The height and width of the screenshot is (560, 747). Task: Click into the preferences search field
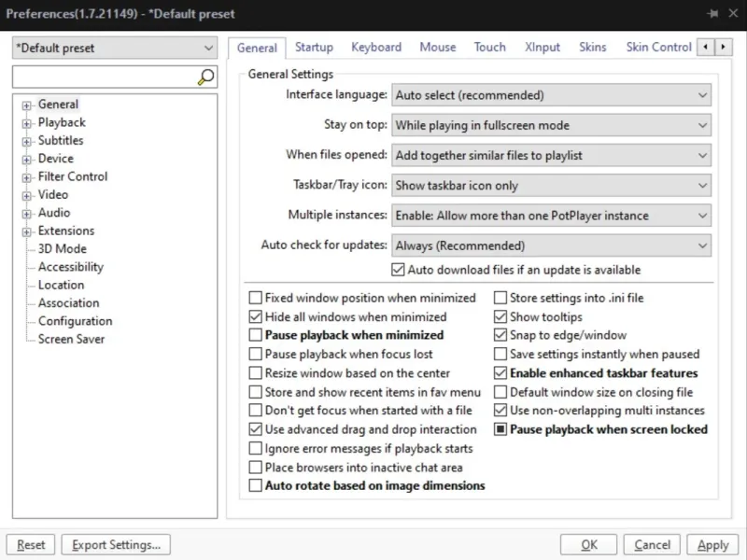(x=103, y=77)
